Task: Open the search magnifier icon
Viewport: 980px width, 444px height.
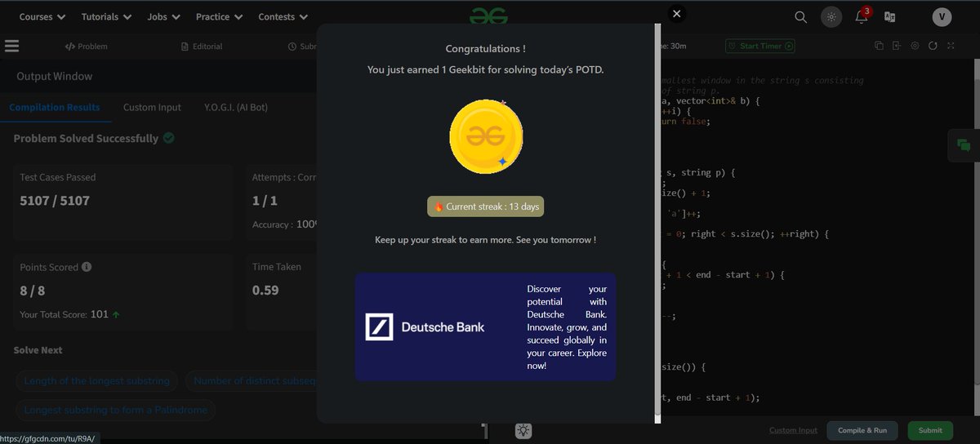Action: pyautogui.click(x=801, y=17)
